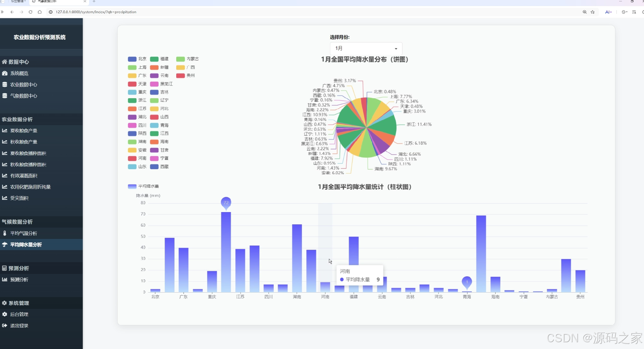Image resolution: width=644 pixels, height=349 pixels.
Task: Click the umbrella icon beside 平均降水量分析
Action: point(5,244)
